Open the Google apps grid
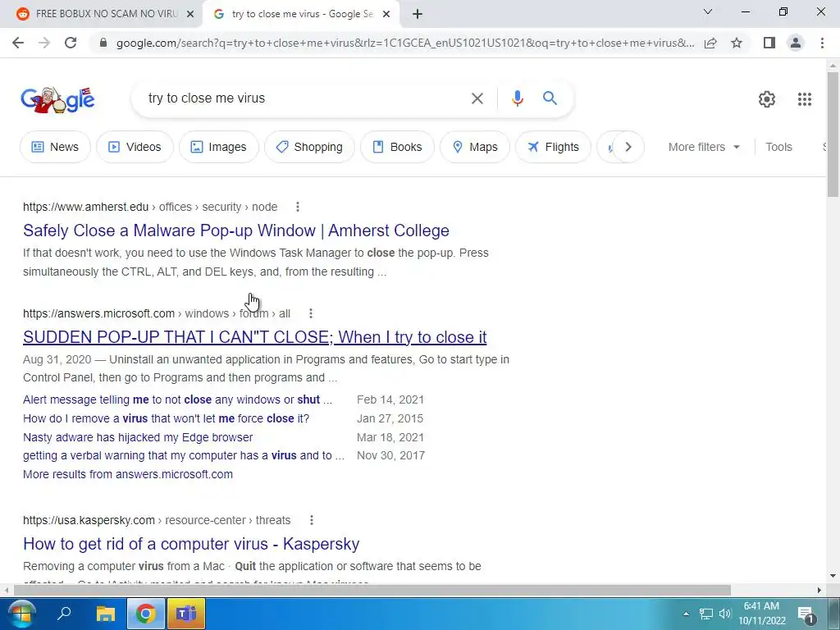 tap(804, 99)
